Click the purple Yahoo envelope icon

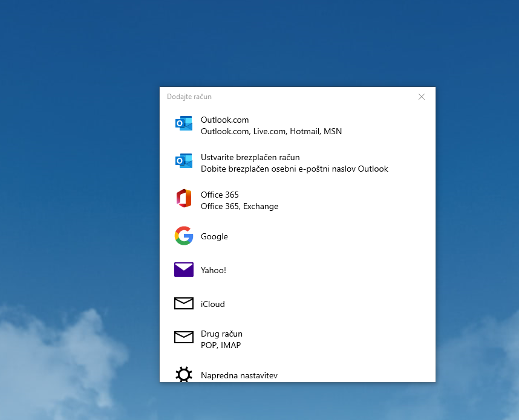pos(183,270)
